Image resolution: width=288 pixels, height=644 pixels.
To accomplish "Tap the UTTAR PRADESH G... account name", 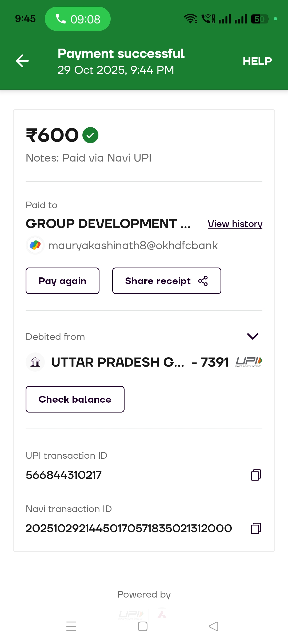I will (x=118, y=362).
